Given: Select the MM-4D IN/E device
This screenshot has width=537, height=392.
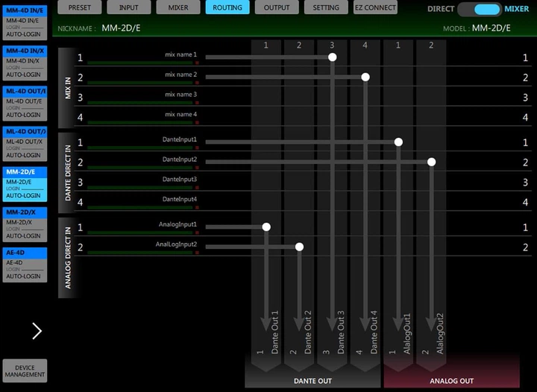Looking at the screenshot, I should click(25, 22).
